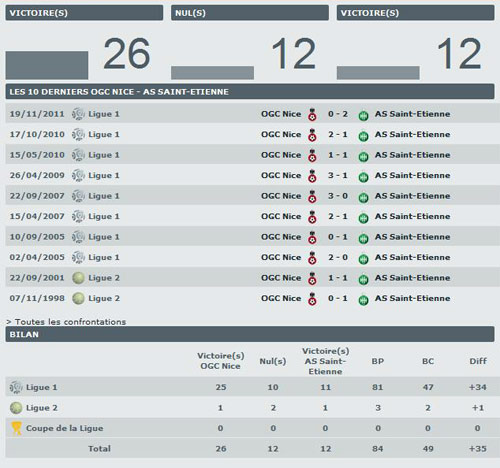Click the 84 total BP value
This screenshot has height=468, width=500.
click(x=378, y=449)
